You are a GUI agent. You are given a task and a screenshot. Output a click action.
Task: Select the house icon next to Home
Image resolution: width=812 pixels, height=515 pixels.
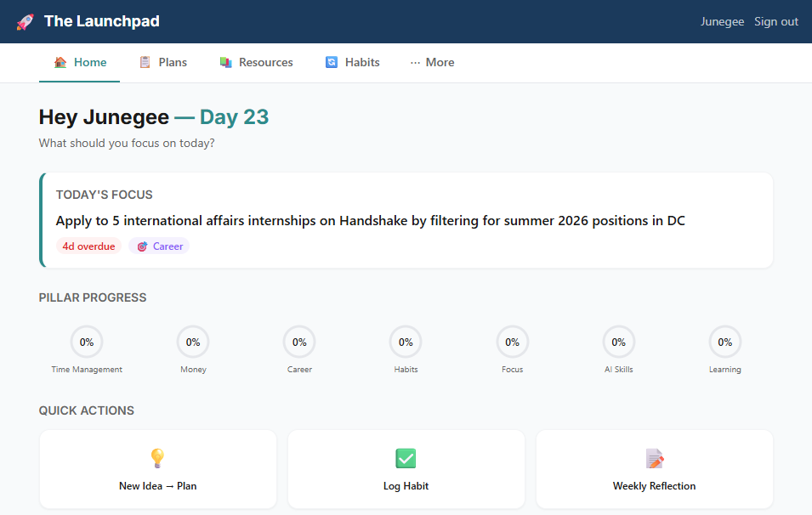59,62
